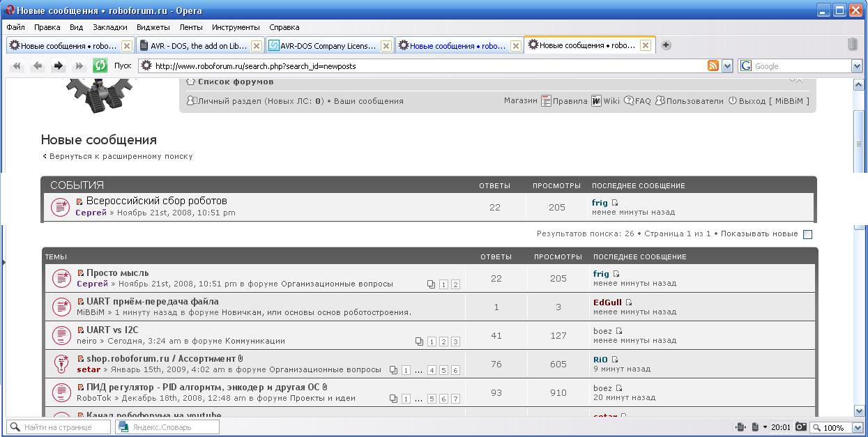The image size is (868, 437).
Task: Click Личный раздел in the forum header
Action: coord(229,101)
